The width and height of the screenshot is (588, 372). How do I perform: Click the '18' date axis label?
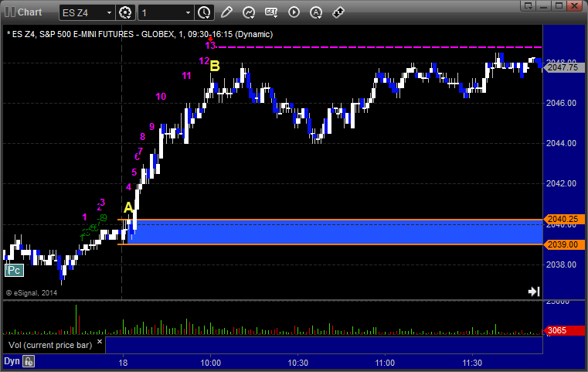[x=123, y=363]
